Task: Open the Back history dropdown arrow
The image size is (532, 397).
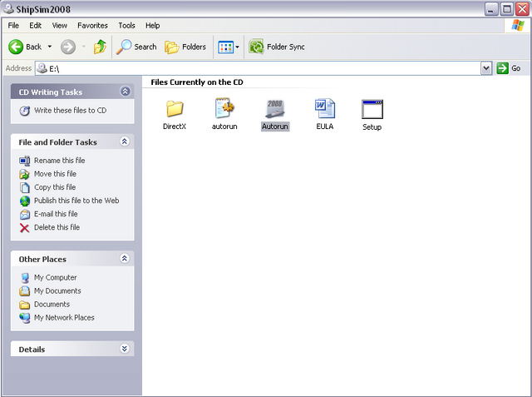Action: coord(50,47)
